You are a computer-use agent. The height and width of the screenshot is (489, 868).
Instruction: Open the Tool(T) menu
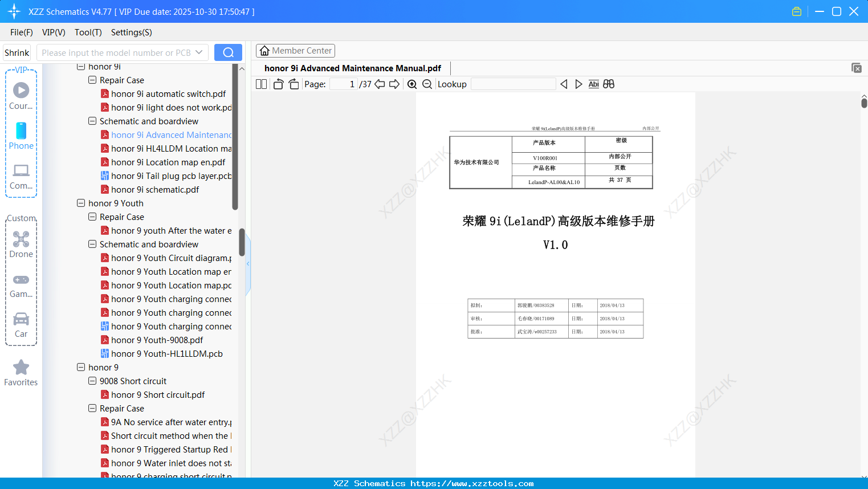(88, 32)
